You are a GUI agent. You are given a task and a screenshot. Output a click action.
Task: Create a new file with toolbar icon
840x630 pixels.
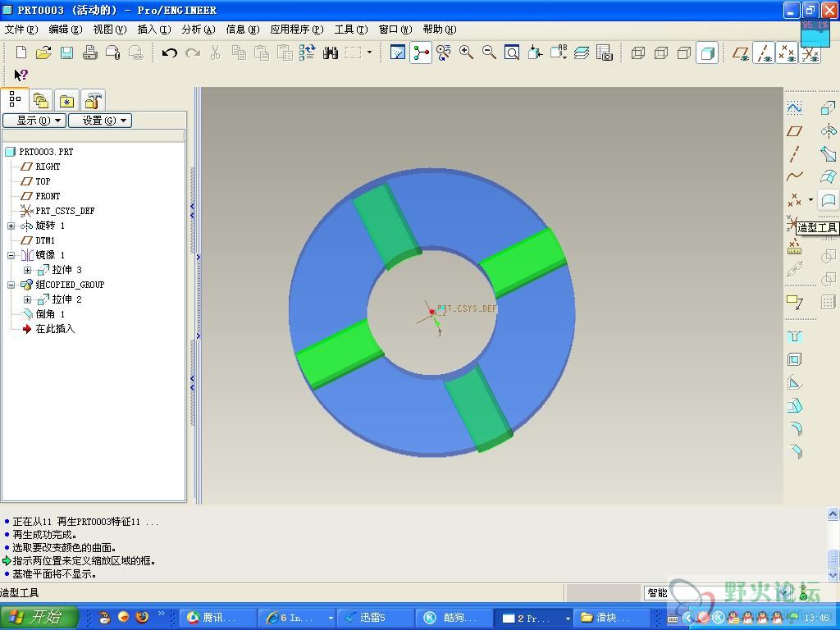coord(21,52)
